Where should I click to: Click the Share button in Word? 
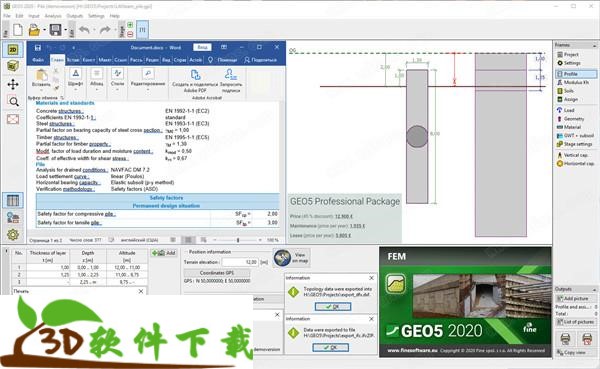pos(261,60)
